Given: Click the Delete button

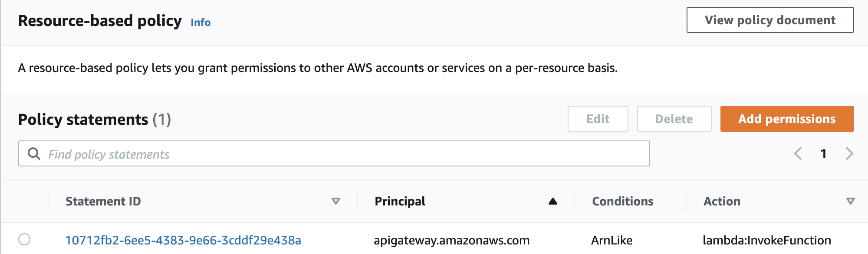Looking at the screenshot, I should [x=674, y=119].
